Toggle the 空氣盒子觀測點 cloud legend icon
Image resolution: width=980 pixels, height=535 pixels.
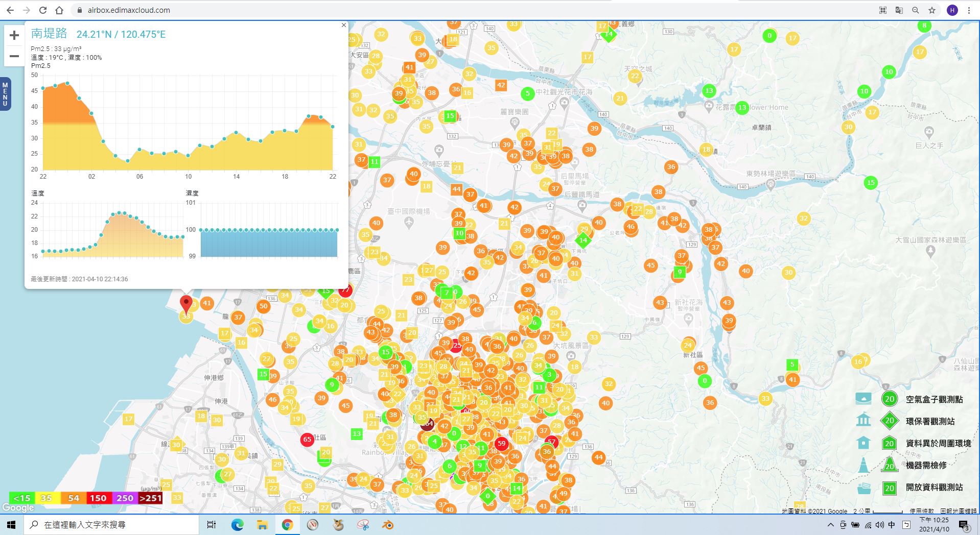tap(864, 399)
